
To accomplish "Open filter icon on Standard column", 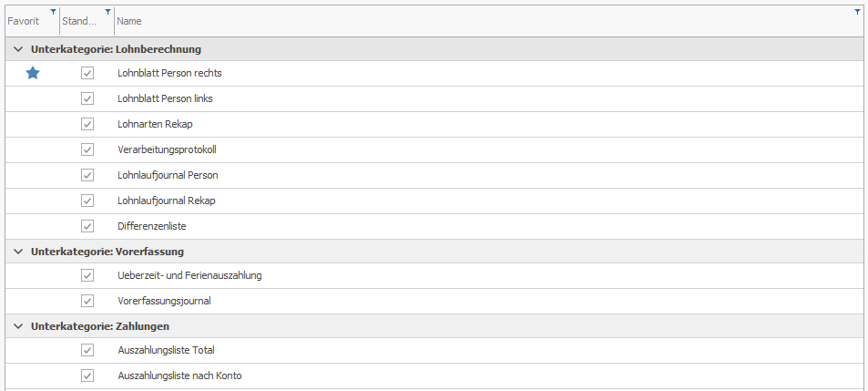I will (x=108, y=12).
